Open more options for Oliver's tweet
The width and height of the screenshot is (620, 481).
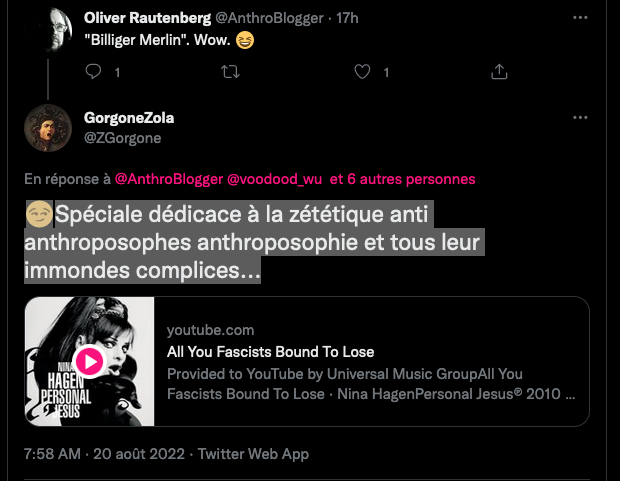coord(580,18)
